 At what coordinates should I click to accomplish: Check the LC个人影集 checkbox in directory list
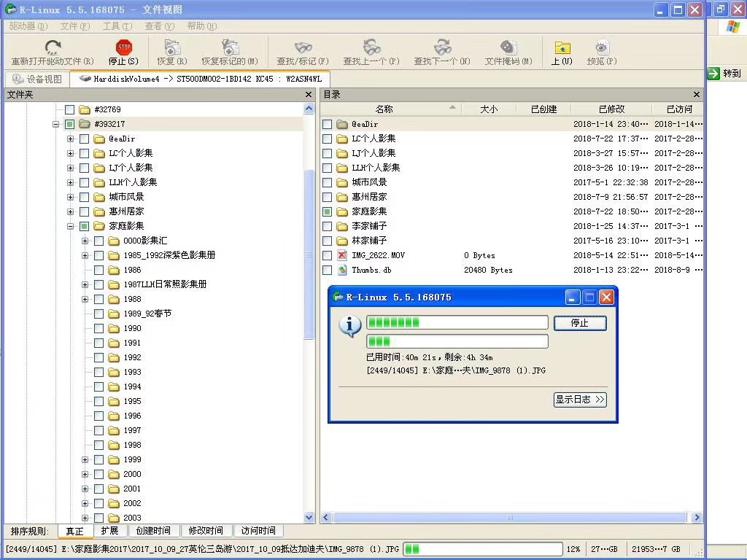click(x=327, y=139)
